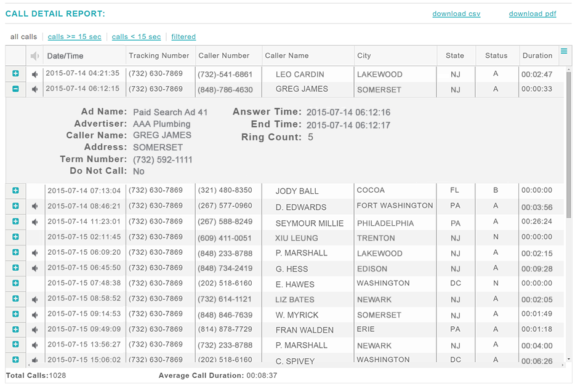575x392 pixels.
Task: Show calls < 15 sec filter
Action: (x=136, y=37)
